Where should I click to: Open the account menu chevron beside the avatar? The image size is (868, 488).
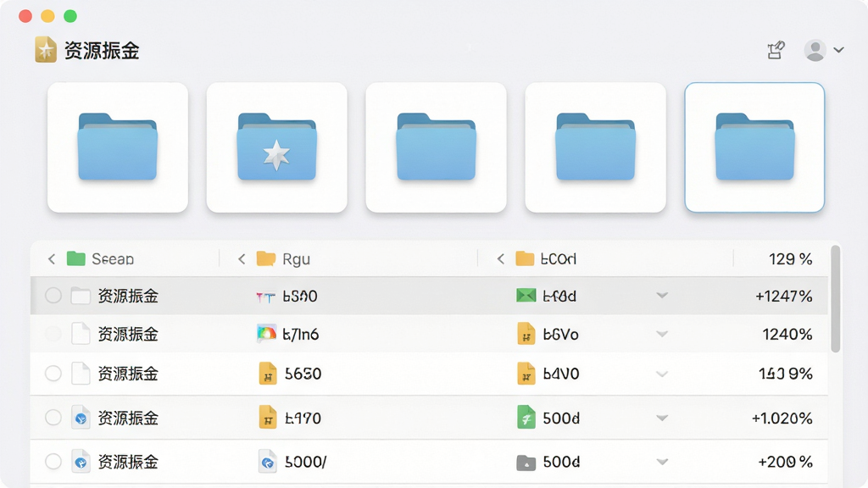click(838, 50)
